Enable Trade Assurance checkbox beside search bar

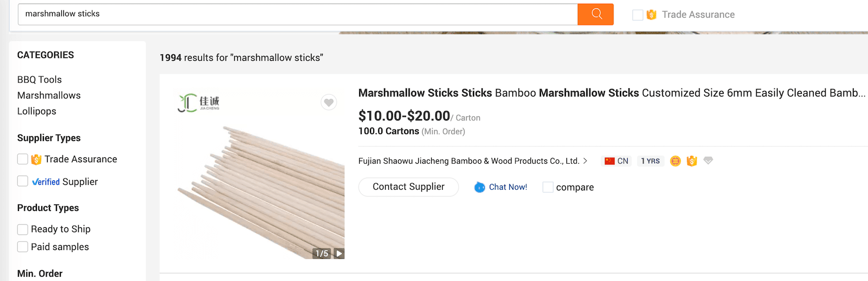point(638,15)
